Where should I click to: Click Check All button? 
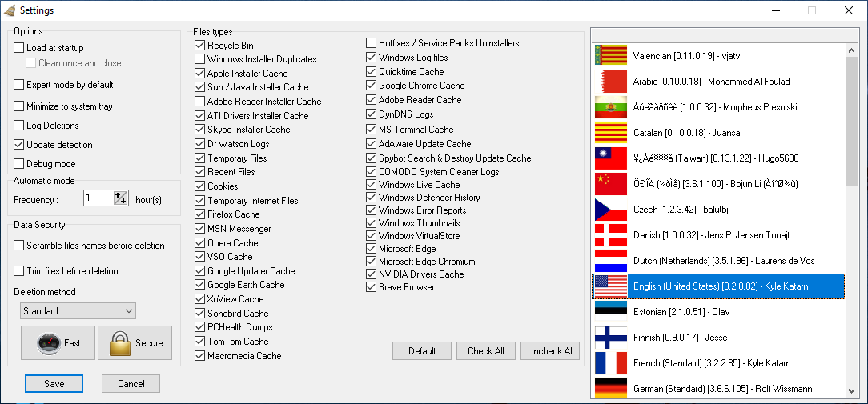click(x=486, y=351)
